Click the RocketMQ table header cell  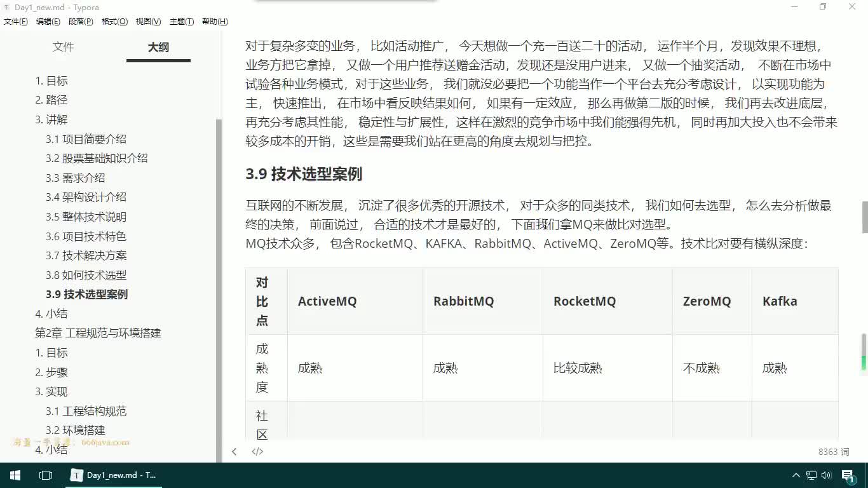pos(608,301)
